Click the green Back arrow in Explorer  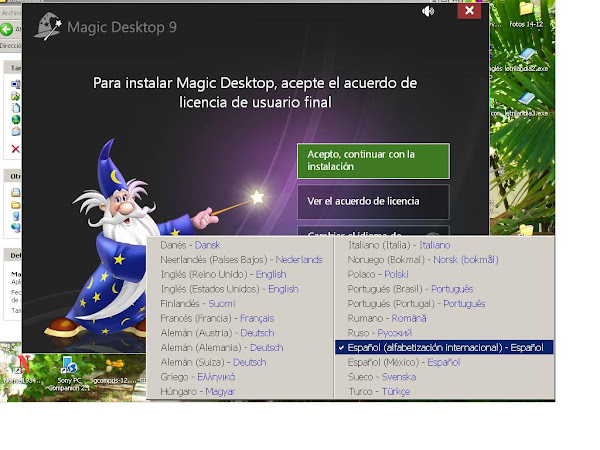[7, 29]
